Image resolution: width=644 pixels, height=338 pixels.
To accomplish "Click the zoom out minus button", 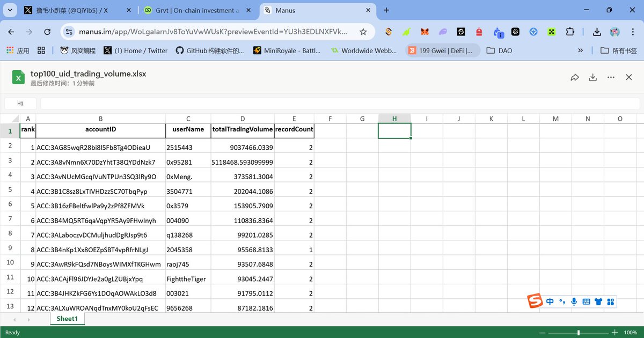I will pyautogui.click(x=542, y=333).
